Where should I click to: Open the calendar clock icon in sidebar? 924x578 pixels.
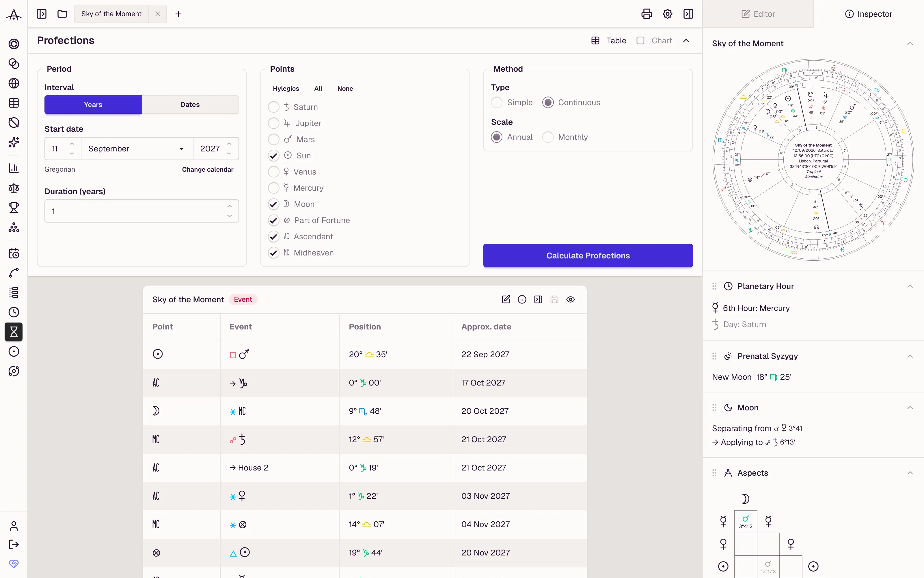pyautogui.click(x=14, y=253)
